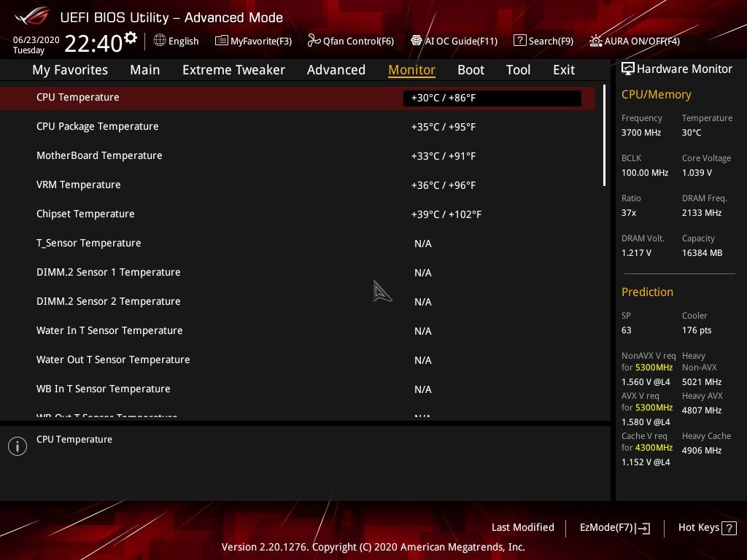Screen dimensions: 747x560
Task: Click the +35°C / +95°F value
Action: tap(444, 127)
